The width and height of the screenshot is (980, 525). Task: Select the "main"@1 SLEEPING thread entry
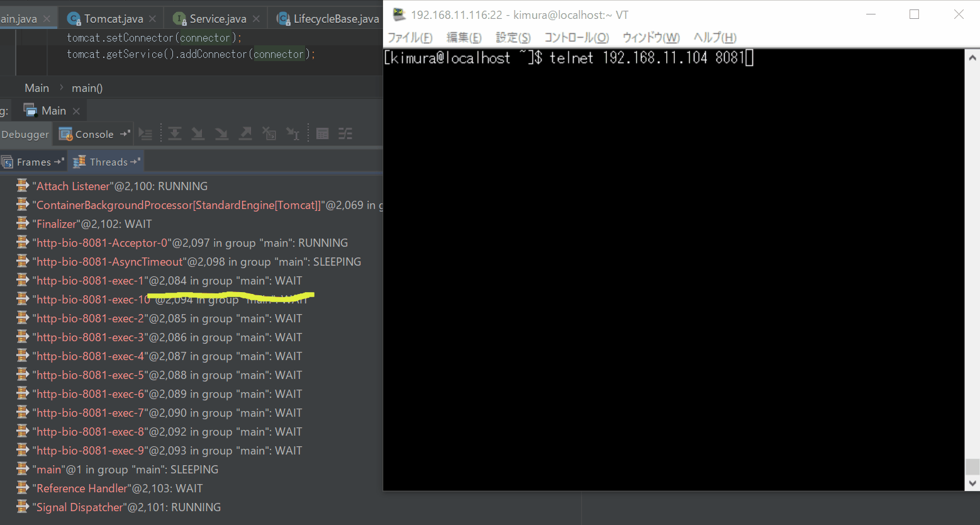pos(126,470)
